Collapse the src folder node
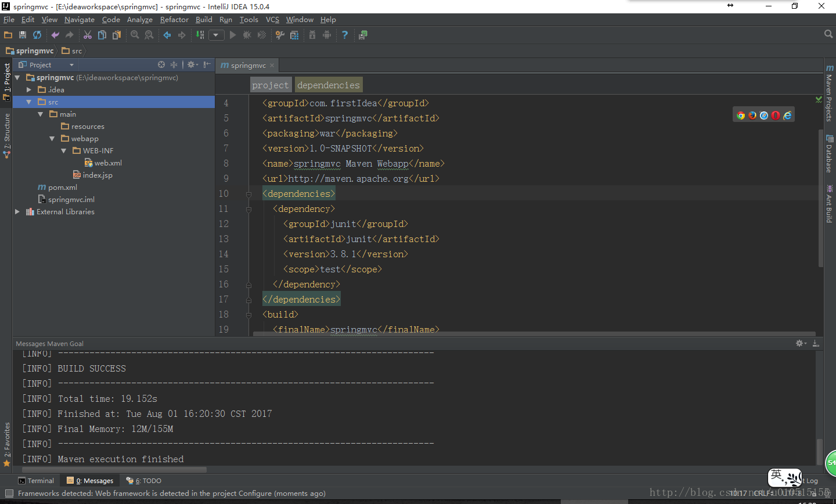Image resolution: width=836 pixels, height=504 pixels. click(29, 102)
